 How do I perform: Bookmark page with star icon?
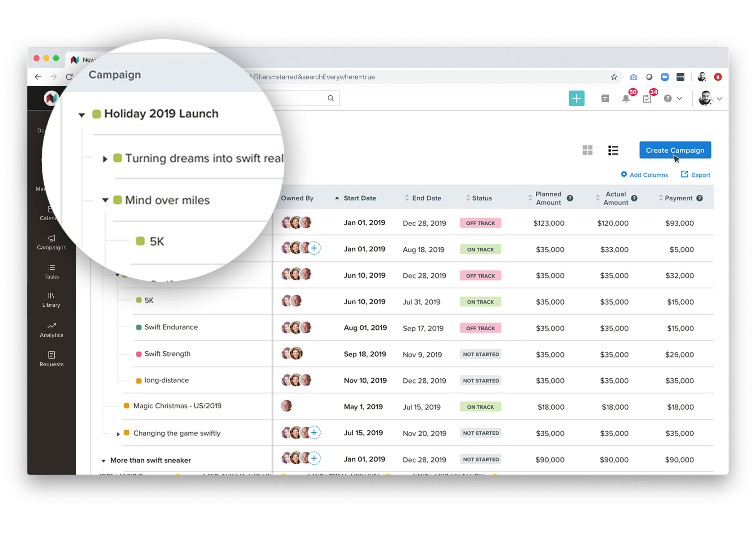[x=614, y=77]
